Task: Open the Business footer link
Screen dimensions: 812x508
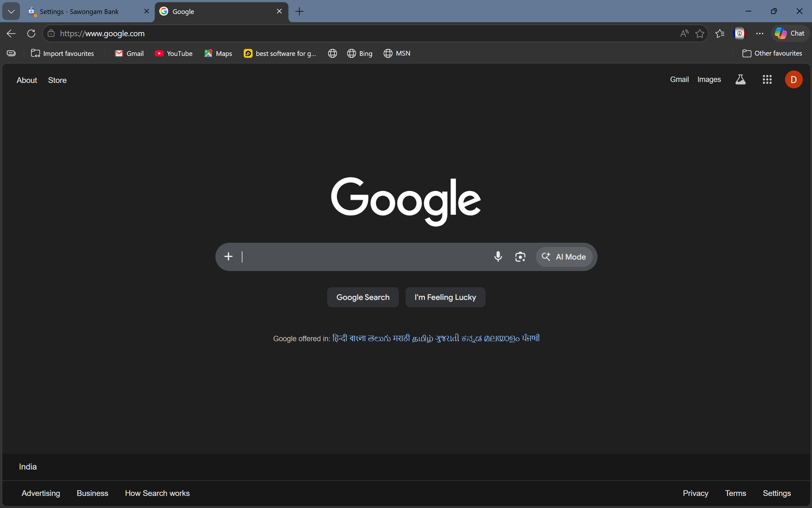Action: click(x=92, y=493)
